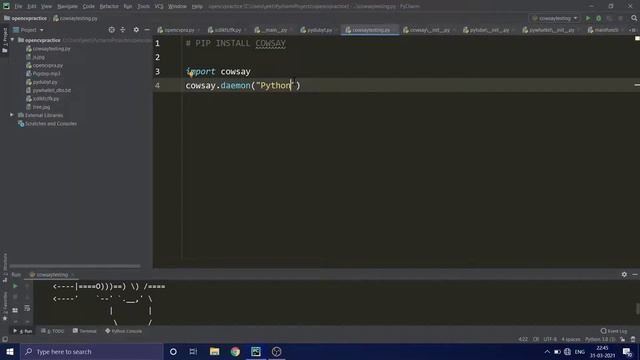Switch to the pywhatkit\__init__.py editor tab
The height and width of the screenshot is (360, 640).
(551, 30)
